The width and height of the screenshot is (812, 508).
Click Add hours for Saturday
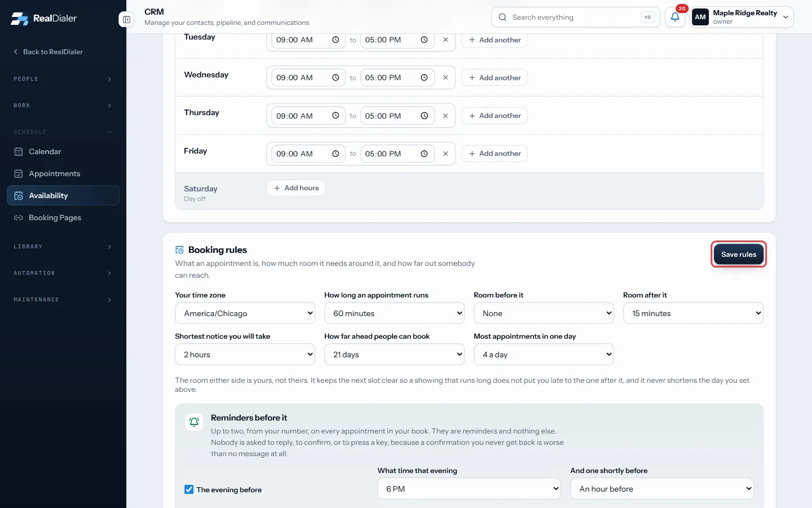[x=296, y=188]
